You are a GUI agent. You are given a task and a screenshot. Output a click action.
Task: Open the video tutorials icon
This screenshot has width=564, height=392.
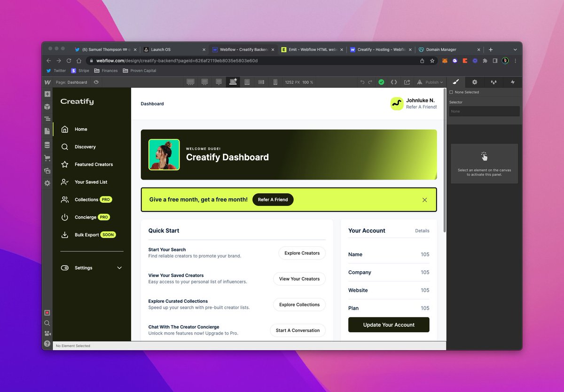coord(47,334)
